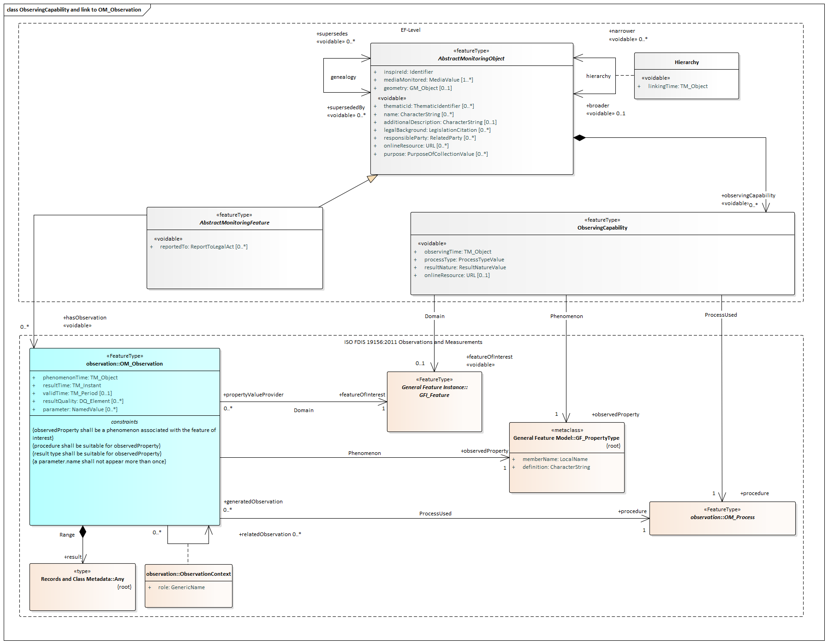Click geometry: GM_Object attribute
The width and height of the screenshot is (828, 644).
pos(417,88)
